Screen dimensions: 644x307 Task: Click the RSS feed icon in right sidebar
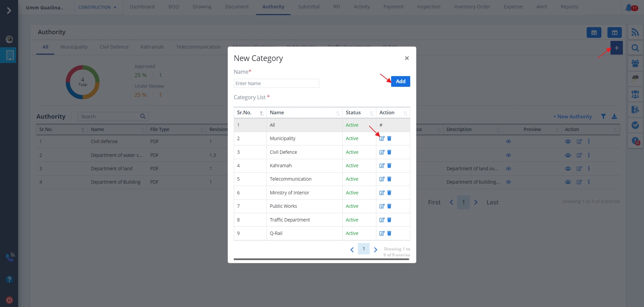pos(635,32)
